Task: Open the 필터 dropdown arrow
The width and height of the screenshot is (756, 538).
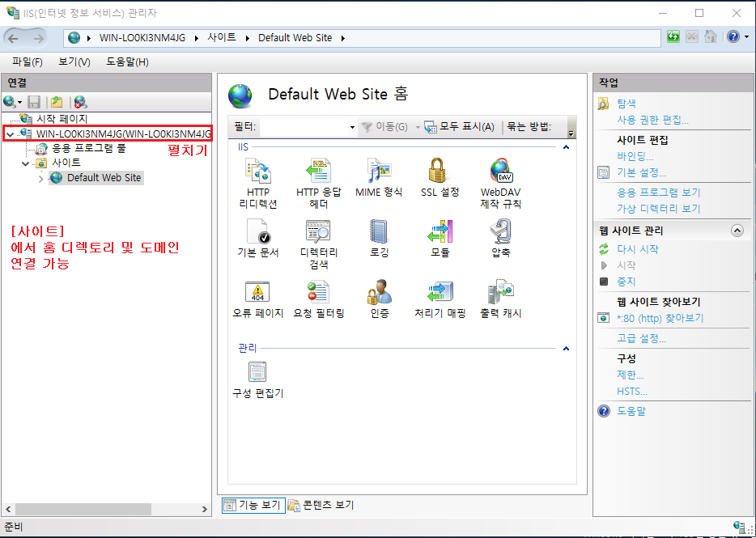Action: pyautogui.click(x=352, y=127)
